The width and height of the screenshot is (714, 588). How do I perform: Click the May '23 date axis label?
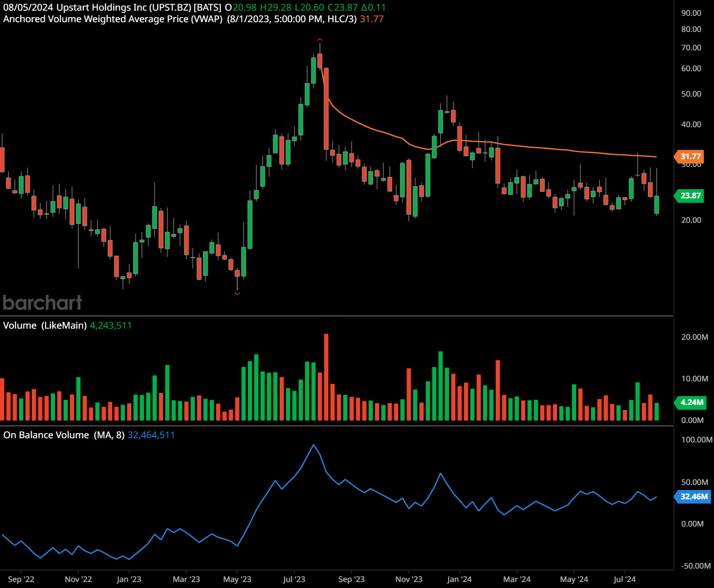pyautogui.click(x=237, y=579)
